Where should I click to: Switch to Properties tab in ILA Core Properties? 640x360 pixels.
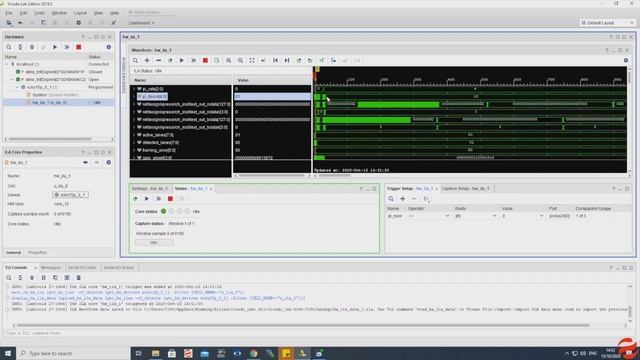coord(37,253)
